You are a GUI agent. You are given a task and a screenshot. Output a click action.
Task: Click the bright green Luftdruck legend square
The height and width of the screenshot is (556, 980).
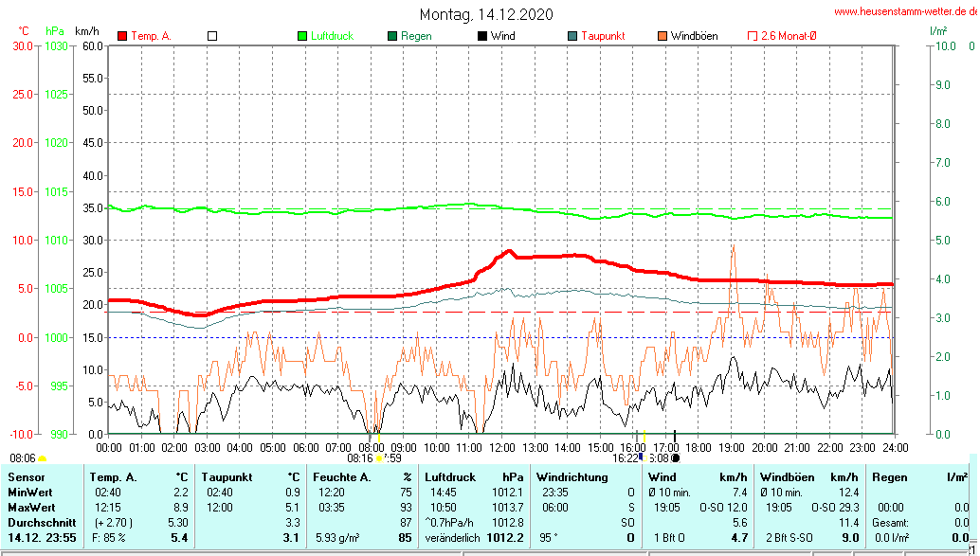pyautogui.click(x=302, y=36)
